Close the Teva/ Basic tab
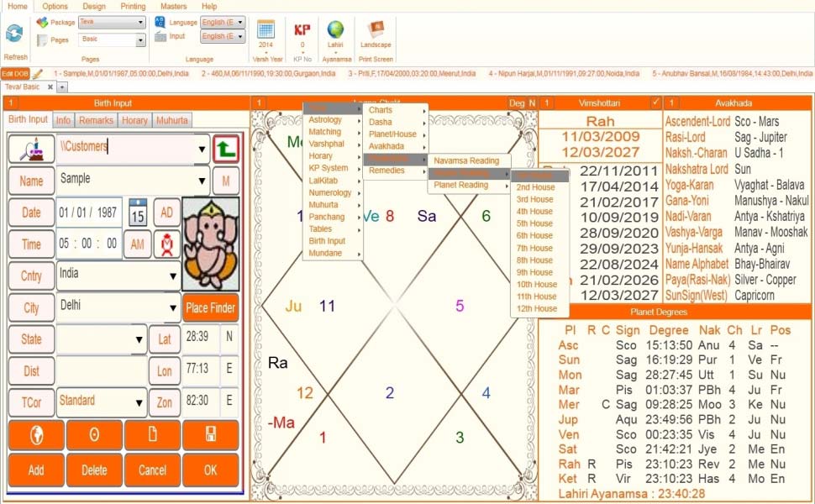815x504 pixels. pos(50,87)
